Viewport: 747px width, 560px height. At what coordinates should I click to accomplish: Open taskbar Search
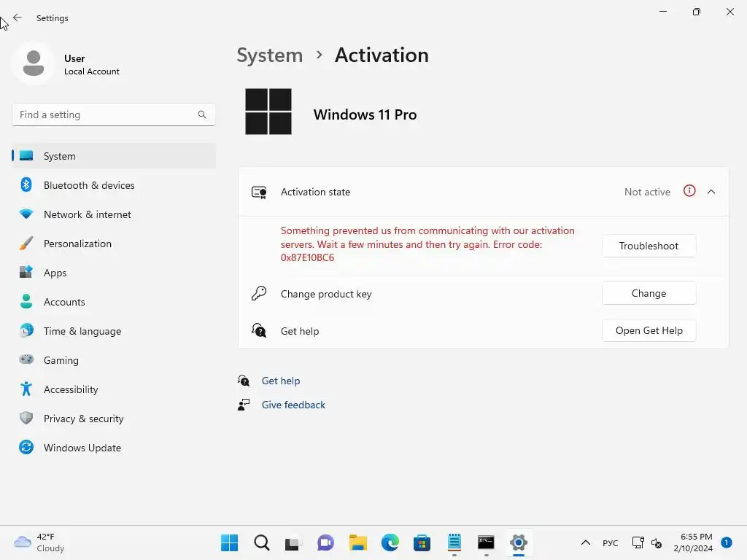pyautogui.click(x=262, y=542)
